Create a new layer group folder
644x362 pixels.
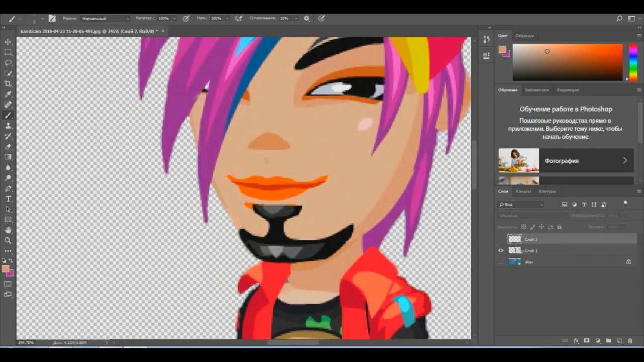click(608, 341)
